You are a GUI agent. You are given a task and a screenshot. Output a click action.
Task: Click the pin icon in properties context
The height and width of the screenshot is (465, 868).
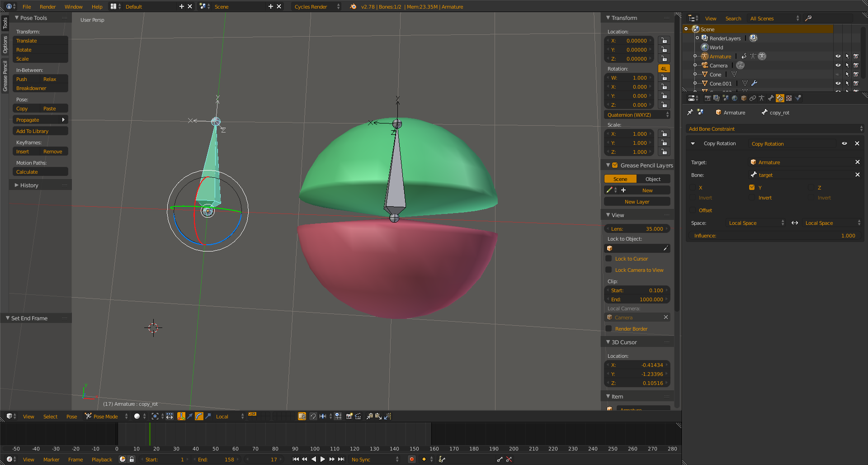(x=690, y=112)
